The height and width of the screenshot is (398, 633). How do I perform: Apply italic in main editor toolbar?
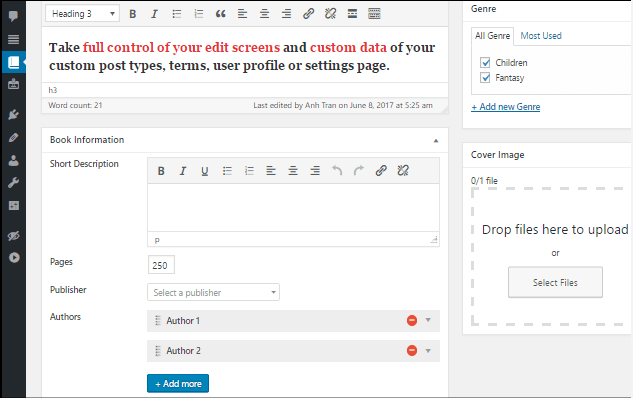pos(154,14)
